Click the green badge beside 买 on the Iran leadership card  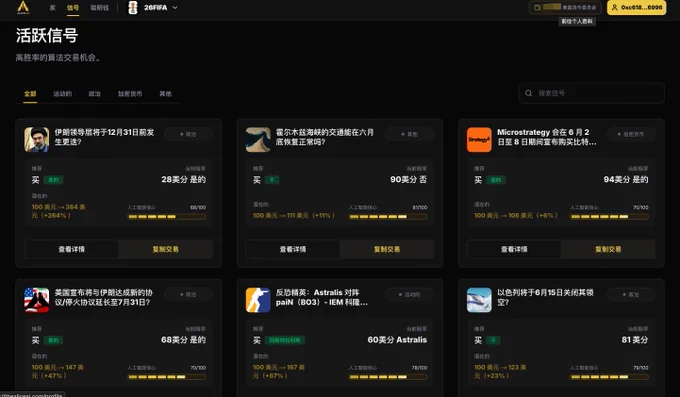click(53, 180)
